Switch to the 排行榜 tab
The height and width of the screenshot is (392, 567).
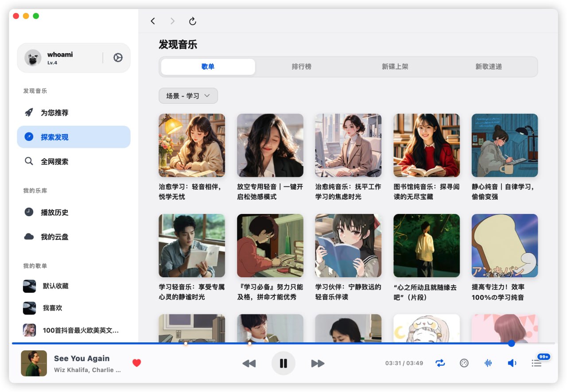(x=302, y=66)
